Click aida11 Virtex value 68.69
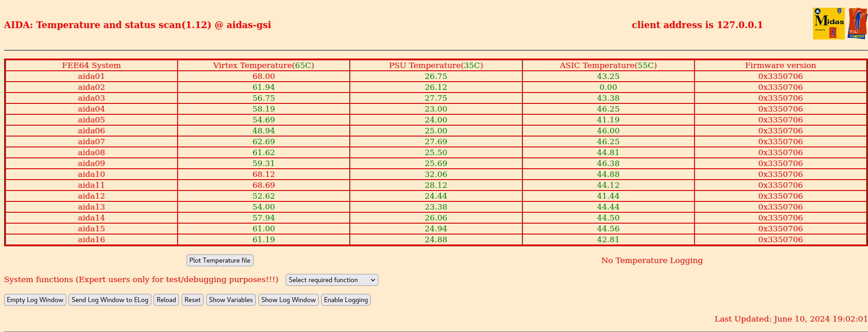Image resolution: width=868 pixels, height=332 pixels. pyautogui.click(x=263, y=185)
